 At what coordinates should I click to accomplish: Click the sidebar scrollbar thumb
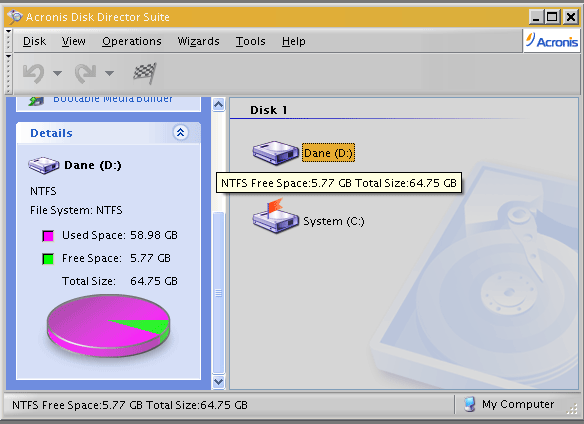coord(219,293)
